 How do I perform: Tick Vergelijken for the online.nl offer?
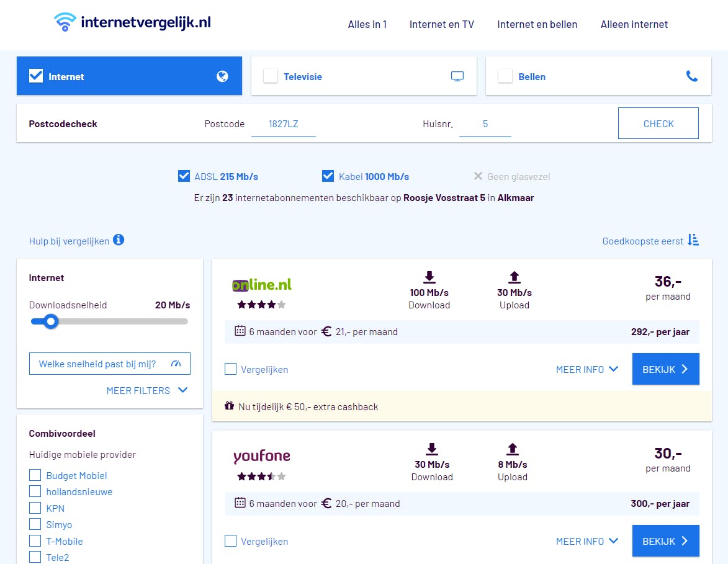[230, 369]
